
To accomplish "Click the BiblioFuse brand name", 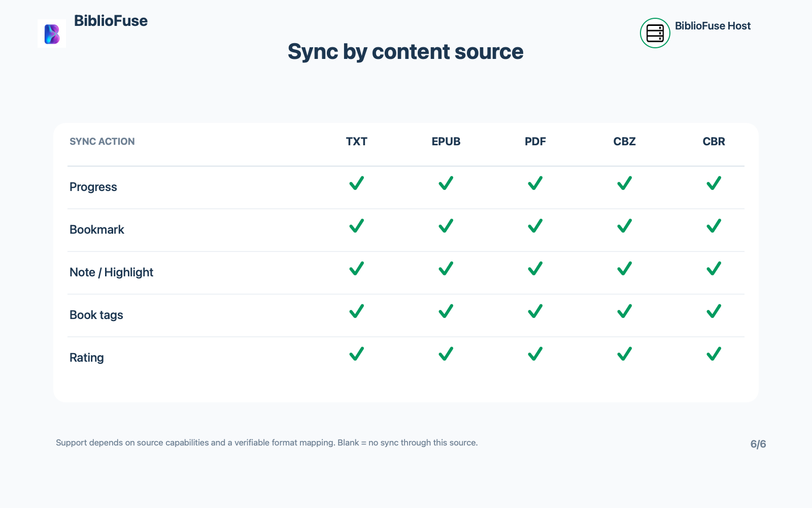I will coord(111,21).
